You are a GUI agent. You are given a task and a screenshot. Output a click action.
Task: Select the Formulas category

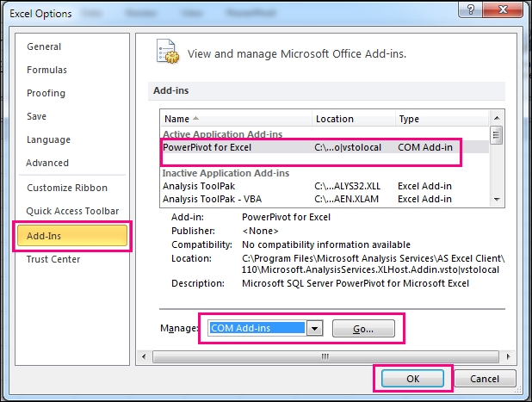pos(46,70)
